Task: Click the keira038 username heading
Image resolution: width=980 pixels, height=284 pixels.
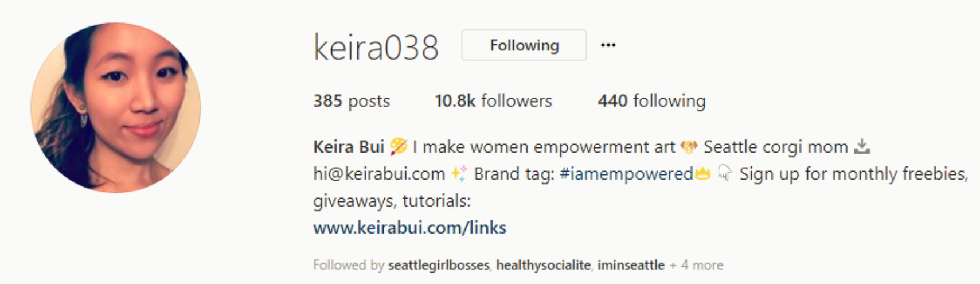Action: [x=376, y=47]
